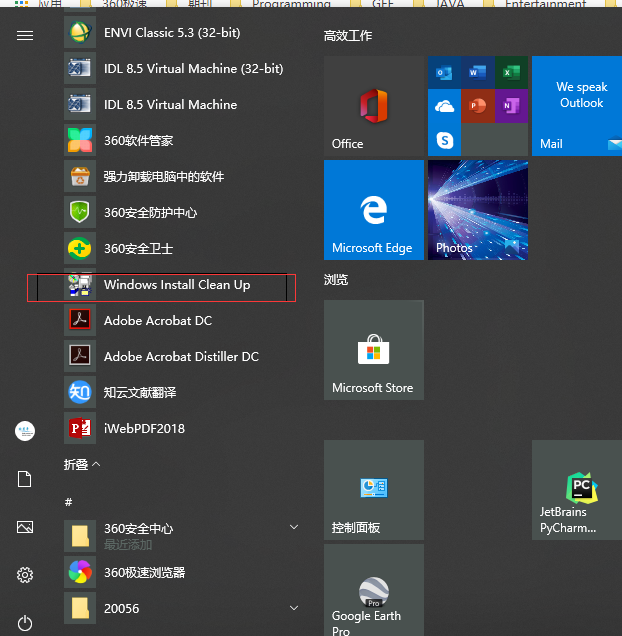Viewport: 622px width, 636px height.
Task: Launch Google Earth Pro tile
Action: coord(374,590)
